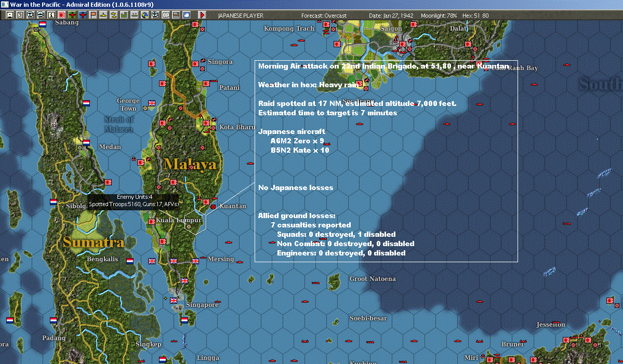Open the globe toolbar icon
Viewport: 623px width, 364px height.
pos(144,15)
